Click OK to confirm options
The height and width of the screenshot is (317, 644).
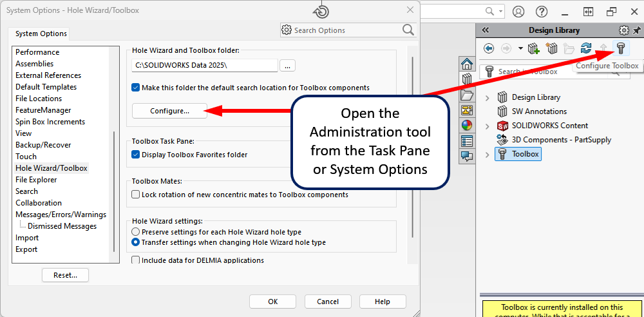click(x=272, y=302)
